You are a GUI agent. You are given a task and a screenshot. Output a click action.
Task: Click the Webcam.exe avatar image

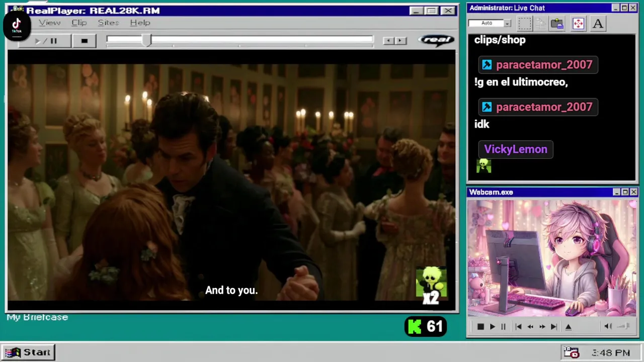pos(552,258)
